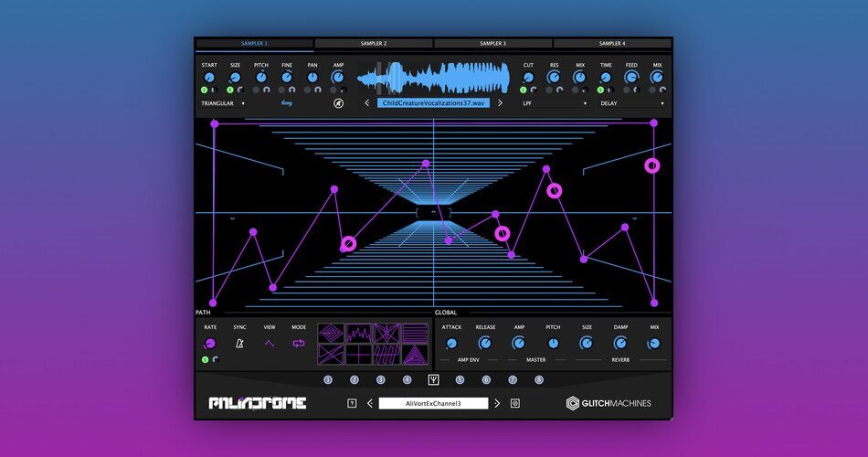Load next sample after ChildCreatureVocalizations37.wav

[500, 103]
